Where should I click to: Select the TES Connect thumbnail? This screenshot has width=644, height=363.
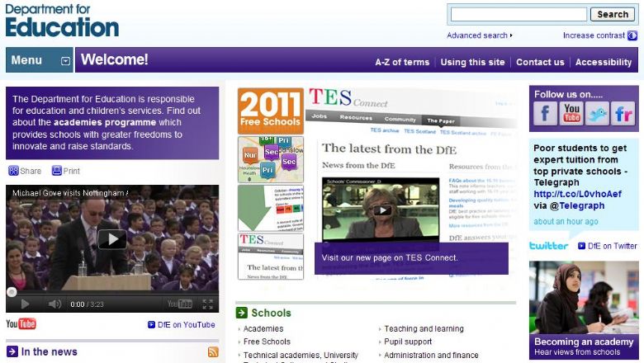(271, 257)
